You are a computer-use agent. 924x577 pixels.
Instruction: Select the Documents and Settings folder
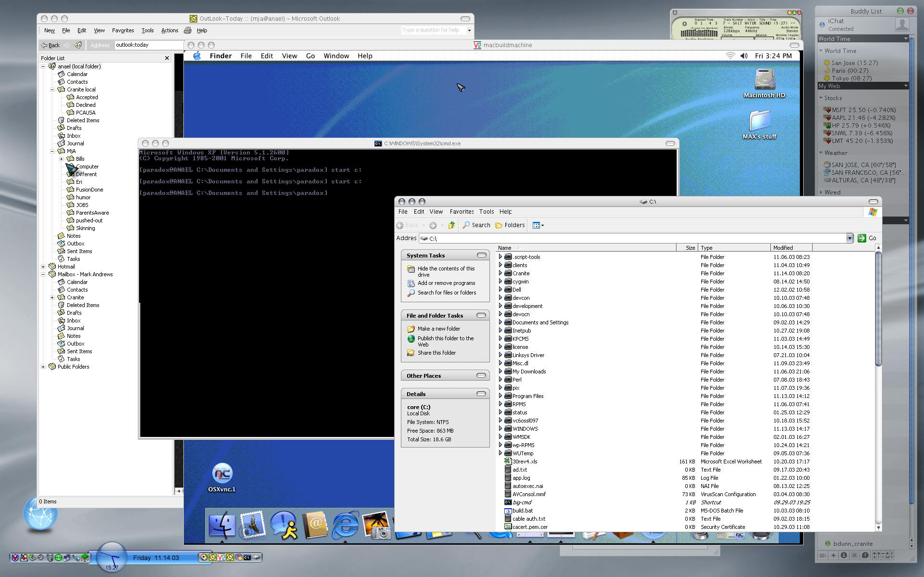click(x=540, y=322)
